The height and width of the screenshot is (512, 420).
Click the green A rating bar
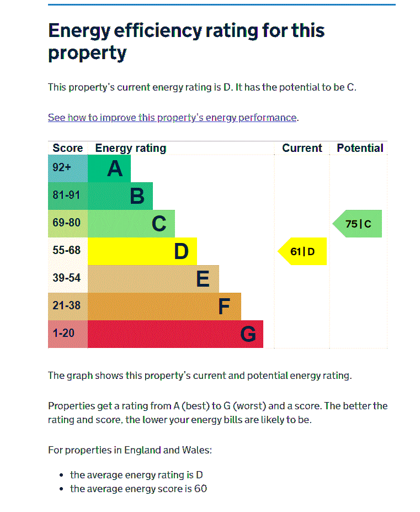pos(109,168)
